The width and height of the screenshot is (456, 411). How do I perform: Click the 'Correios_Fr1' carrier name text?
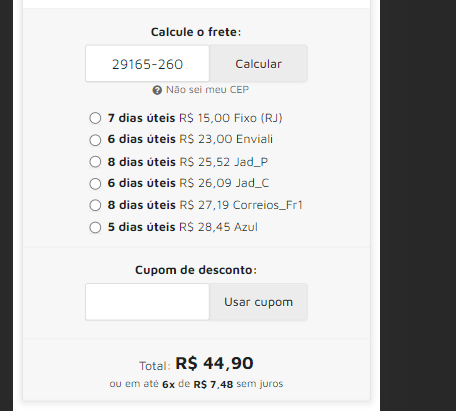(268, 205)
